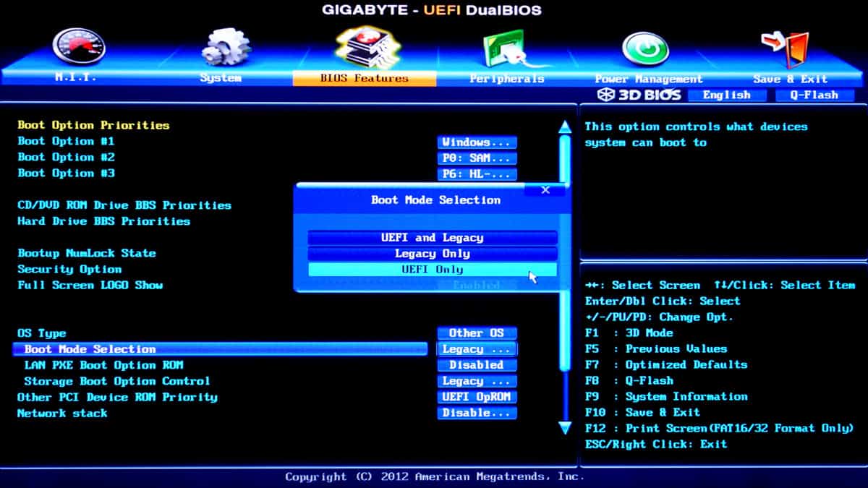Open the Network stack Disable dropdown
This screenshot has width=868, height=488.
point(477,413)
